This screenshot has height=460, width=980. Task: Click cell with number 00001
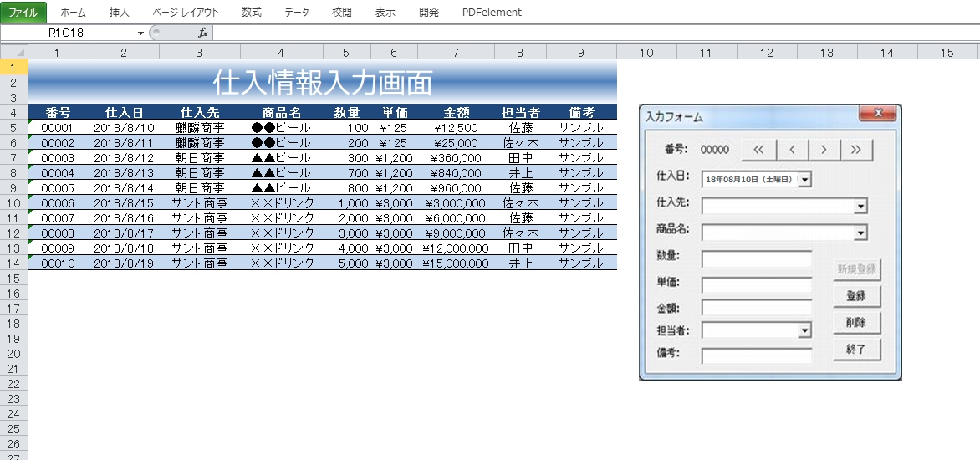[x=58, y=128]
